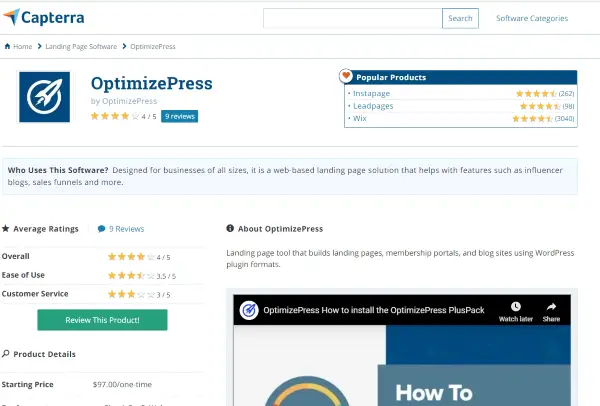Image resolution: width=600 pixels, height=406 pixels.
Task: Click the Average Ratings star icon
Action: pyautogui.click(x=5, y=228)
